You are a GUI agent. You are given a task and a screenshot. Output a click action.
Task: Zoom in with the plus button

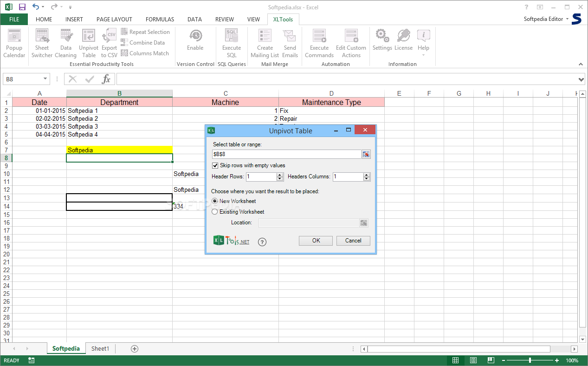coord(557,360)
